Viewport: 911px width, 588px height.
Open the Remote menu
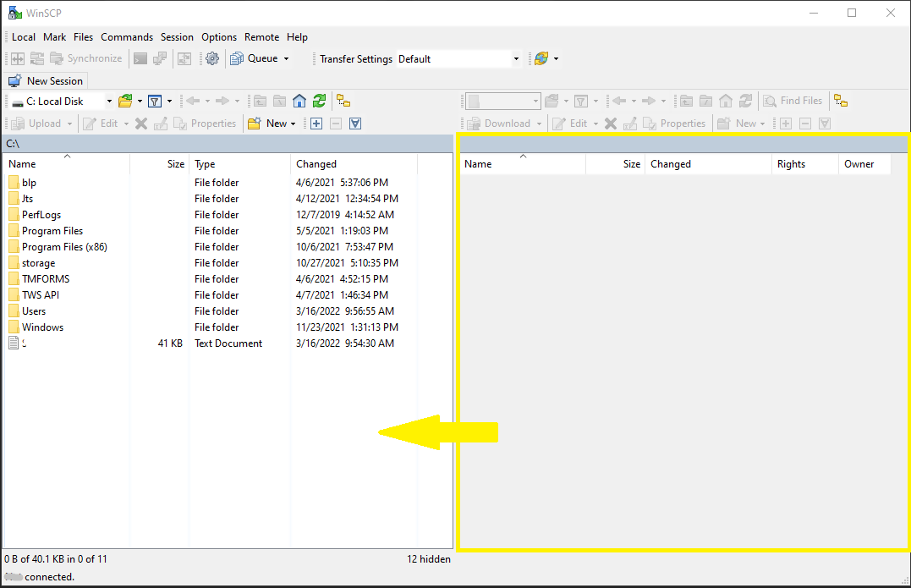coord(262,37)
